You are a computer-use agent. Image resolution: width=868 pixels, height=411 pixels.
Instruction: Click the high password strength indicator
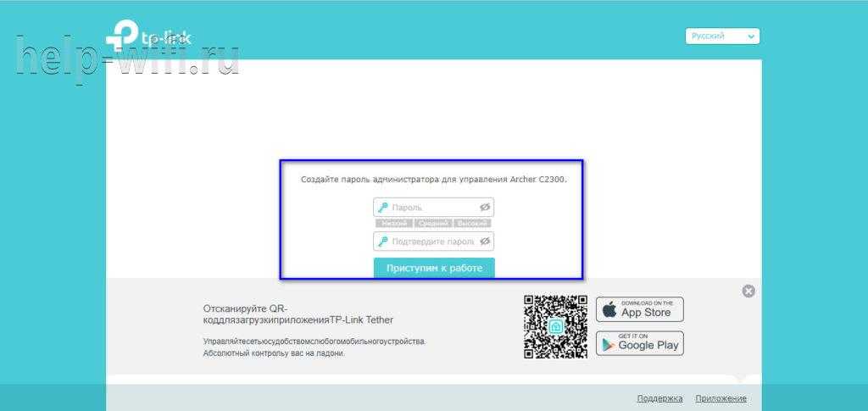point(472,224)
